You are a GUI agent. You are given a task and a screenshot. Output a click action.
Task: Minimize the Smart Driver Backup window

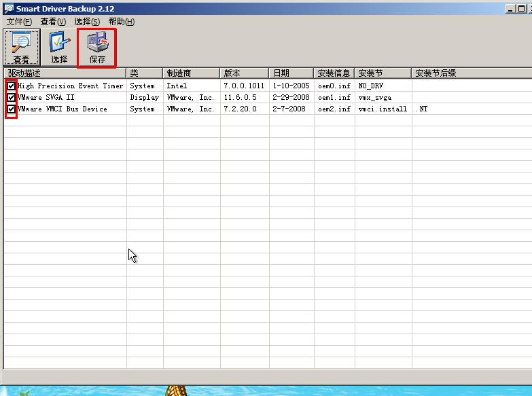pyautogui.click(x=511, y=9)
